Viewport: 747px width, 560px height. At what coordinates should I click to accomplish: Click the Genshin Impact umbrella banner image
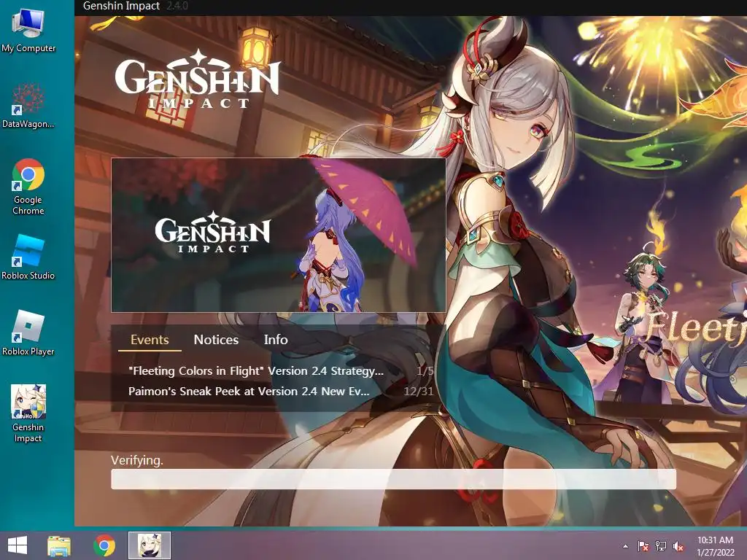[x=278, y=236]
